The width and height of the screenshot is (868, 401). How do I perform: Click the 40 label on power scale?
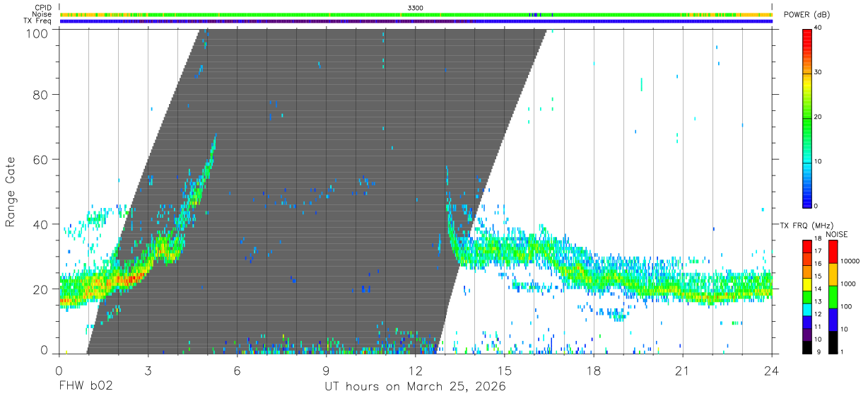click(x=819, y=28)
